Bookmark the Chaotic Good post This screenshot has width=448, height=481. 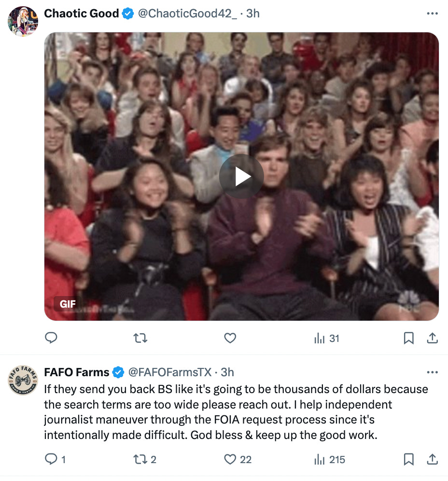coord(409,338)
